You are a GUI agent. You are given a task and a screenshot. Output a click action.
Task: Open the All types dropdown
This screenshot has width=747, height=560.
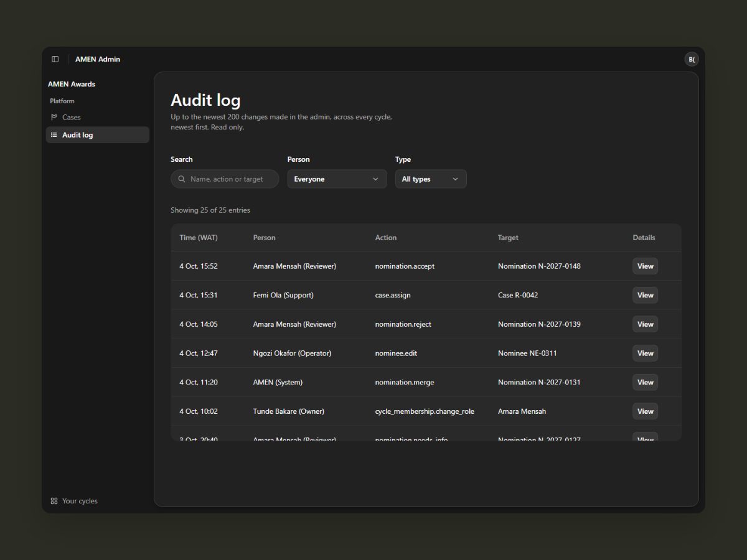coord(431,179)
